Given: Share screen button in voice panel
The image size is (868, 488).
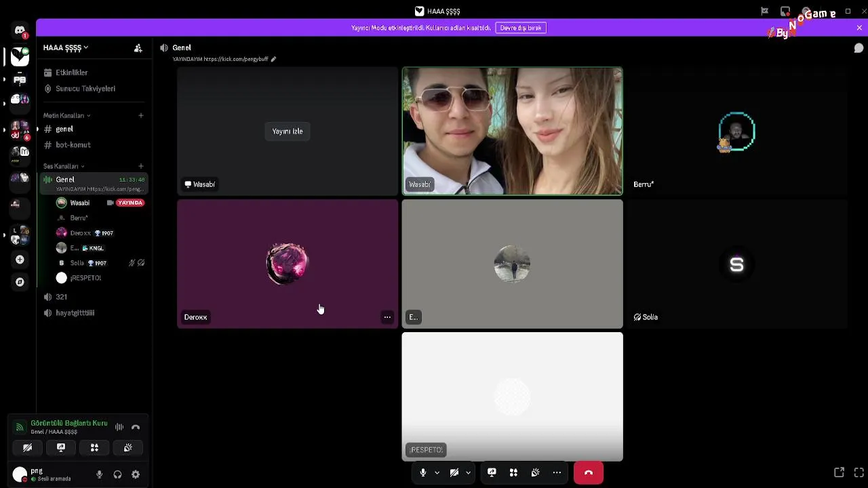Looking at the screenshot, I should point(61,448).
